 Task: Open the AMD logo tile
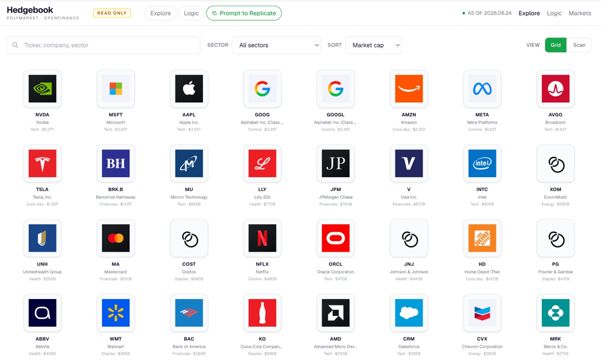pyautogui.click(x=335, y=313)
